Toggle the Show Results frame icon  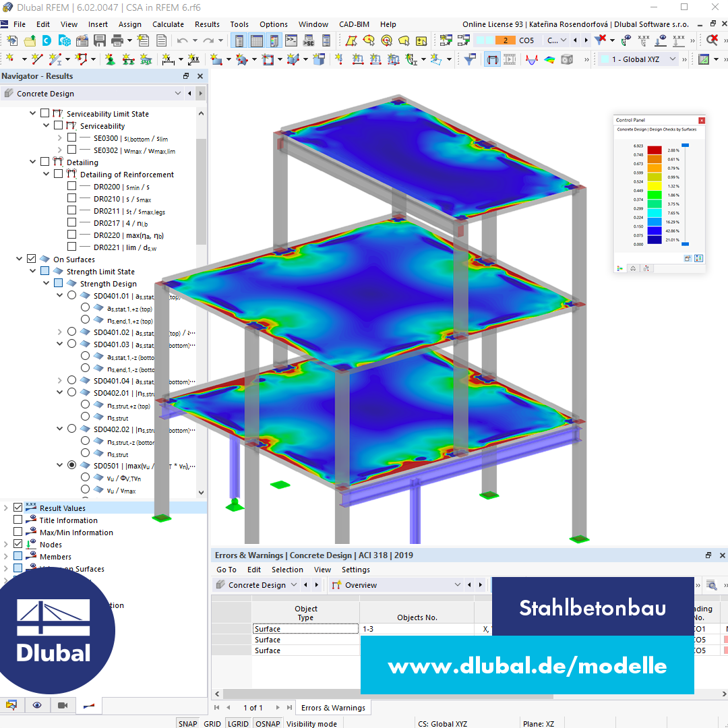coord(492,59)
